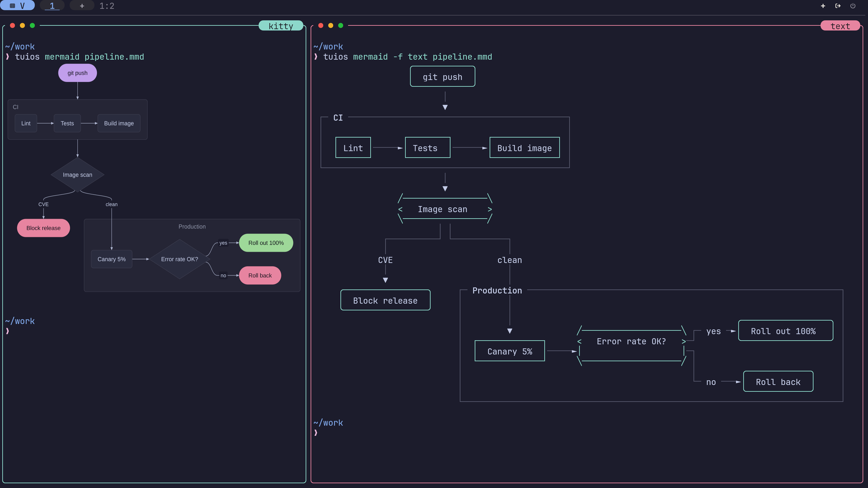Click the red close dot on the kitty window
868x488 pixels.
[x=12, y=25]
